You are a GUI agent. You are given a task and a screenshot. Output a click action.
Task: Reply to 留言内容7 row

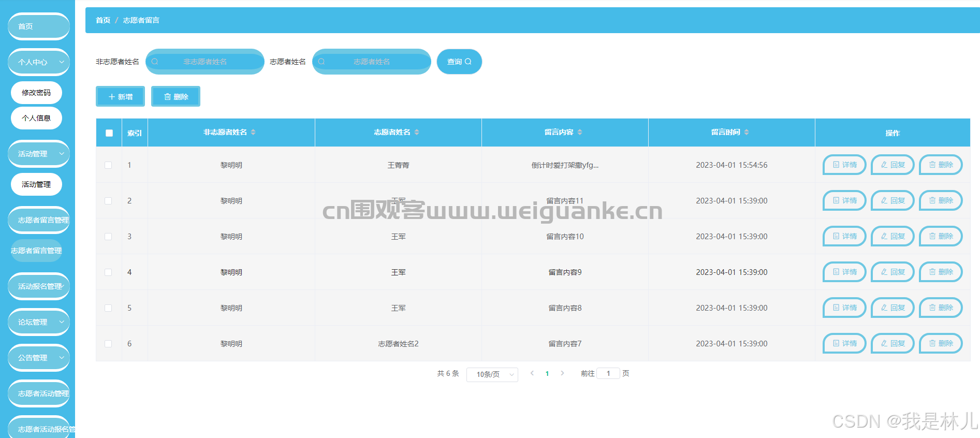point(893,343)
